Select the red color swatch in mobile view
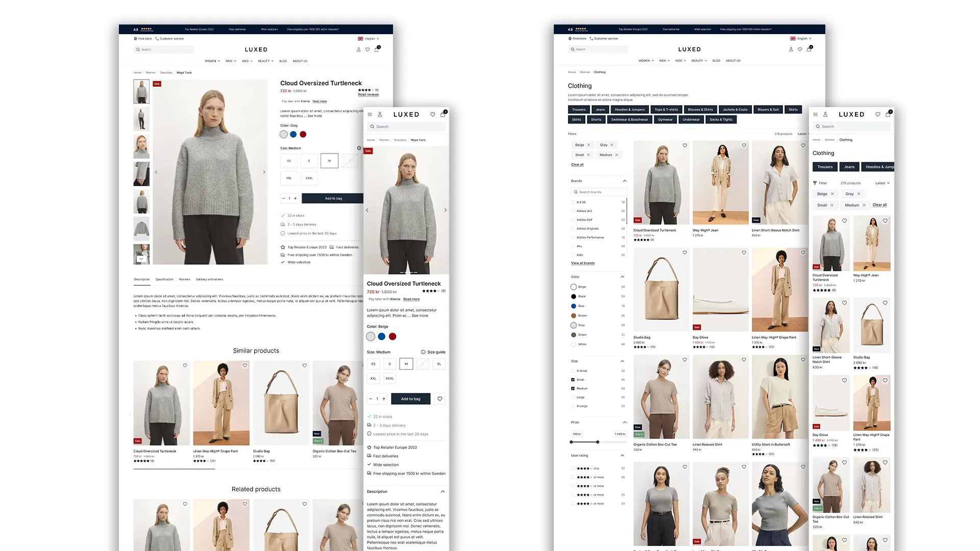 (393, 337)
